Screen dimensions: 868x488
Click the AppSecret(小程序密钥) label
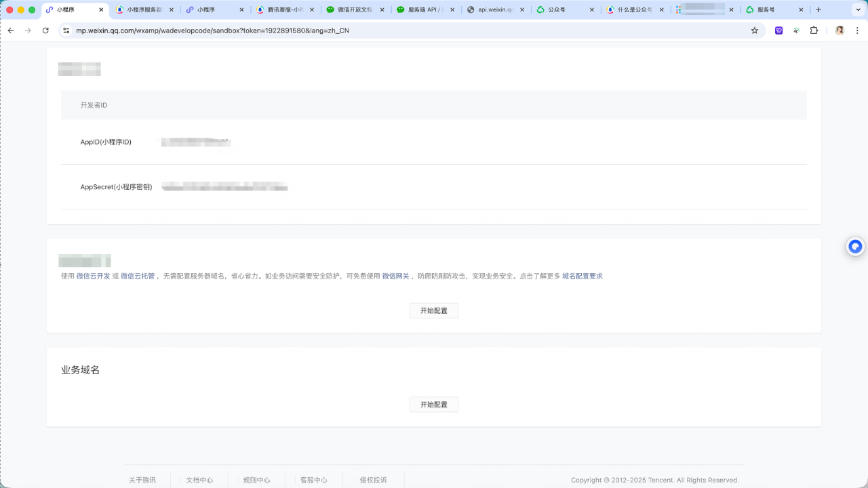[x=116, y=186]
